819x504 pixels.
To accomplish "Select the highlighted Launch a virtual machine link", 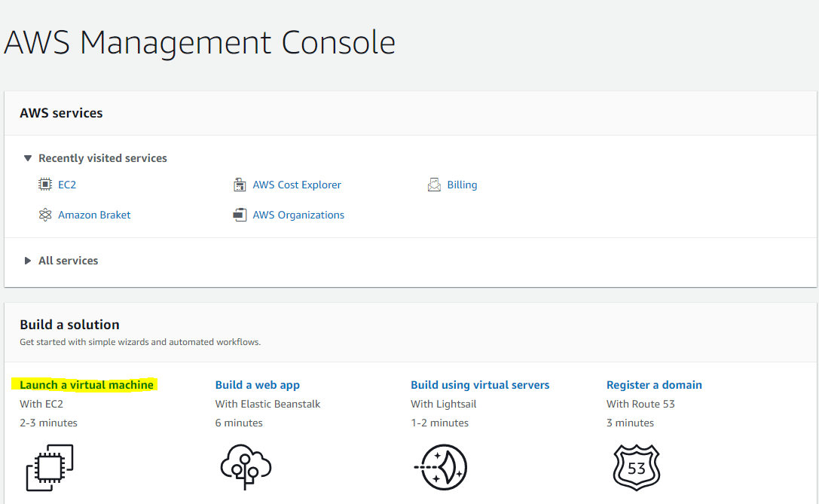I will pyautogui.click(x=87, y=385).
